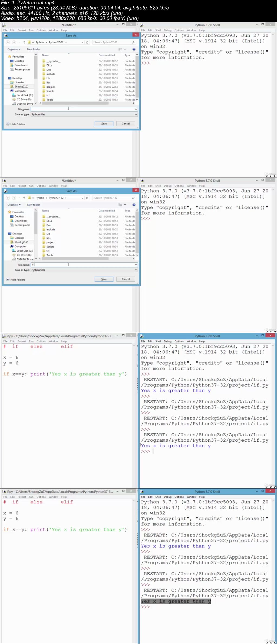Open the Shell menu in the top frame's Python Shell
277x644 pixels.
click(x=158, y=30)
